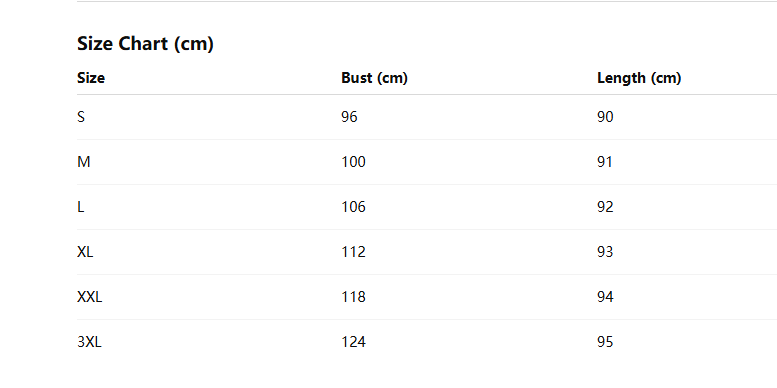Select the Length (cm) column header

tap(639, 78)
